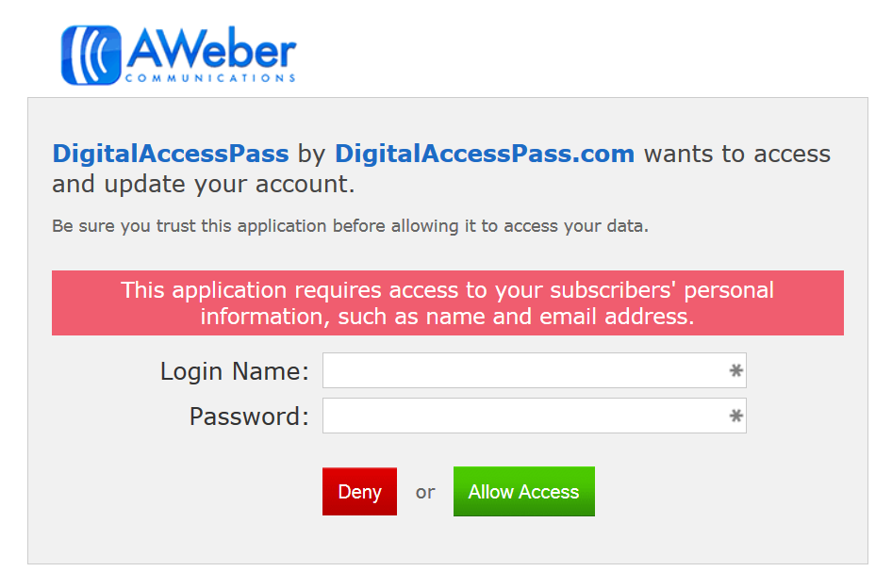
Task: Click the AWeber wordmark text in header
Action: 210,47
